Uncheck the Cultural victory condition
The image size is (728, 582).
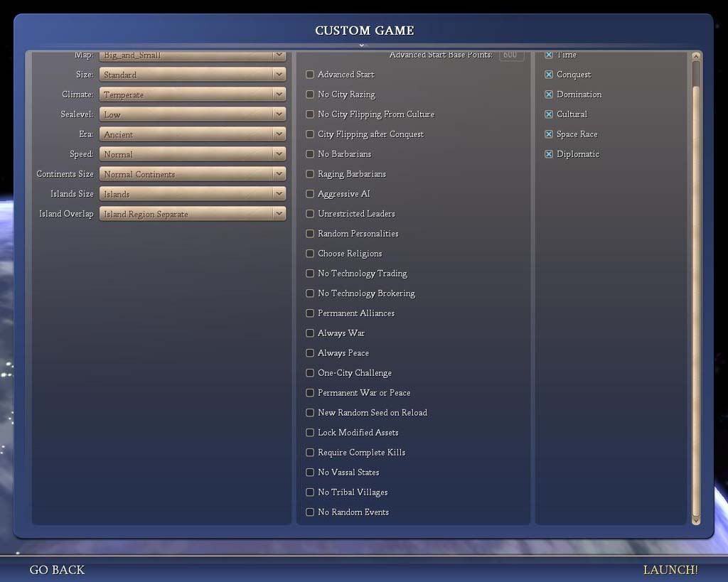549,114
